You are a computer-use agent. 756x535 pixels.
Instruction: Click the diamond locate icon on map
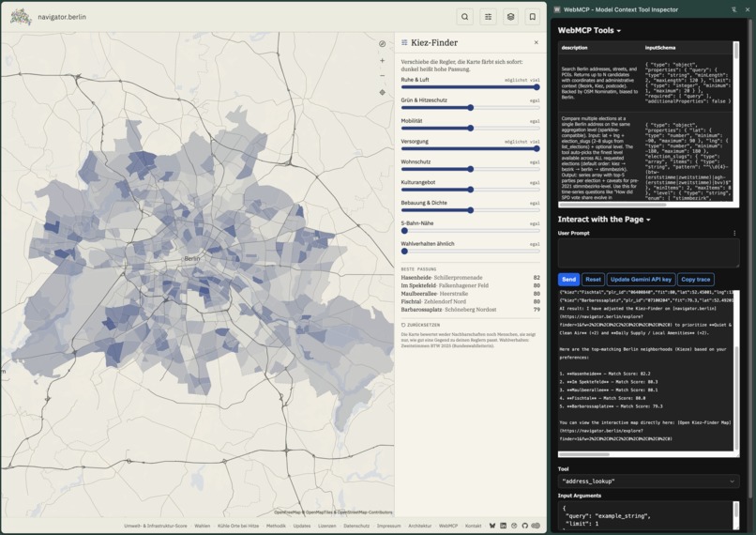[383, 92]
